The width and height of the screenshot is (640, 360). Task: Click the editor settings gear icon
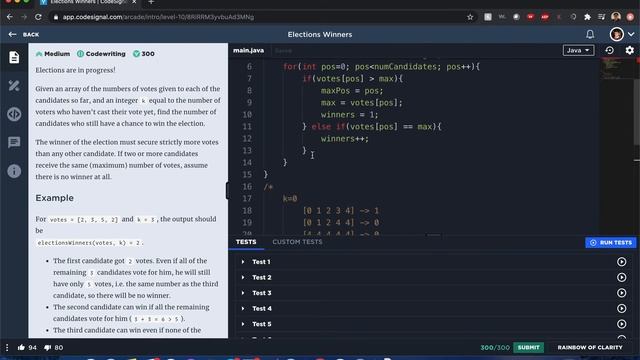629,50
